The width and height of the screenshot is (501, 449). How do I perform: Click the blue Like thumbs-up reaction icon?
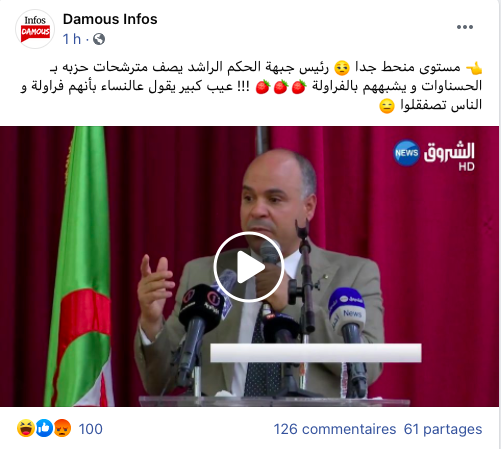[44, 428]
